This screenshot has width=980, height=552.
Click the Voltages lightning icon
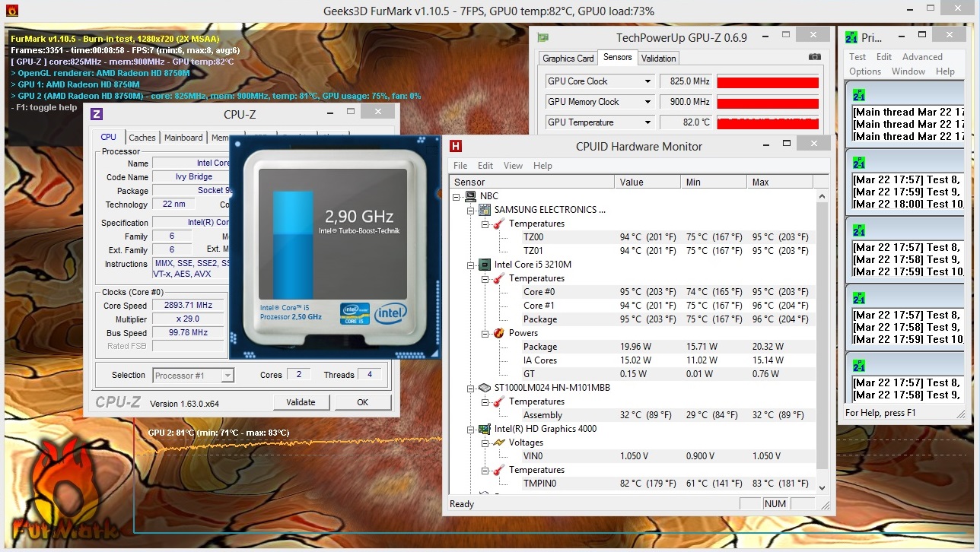(498, 443)
